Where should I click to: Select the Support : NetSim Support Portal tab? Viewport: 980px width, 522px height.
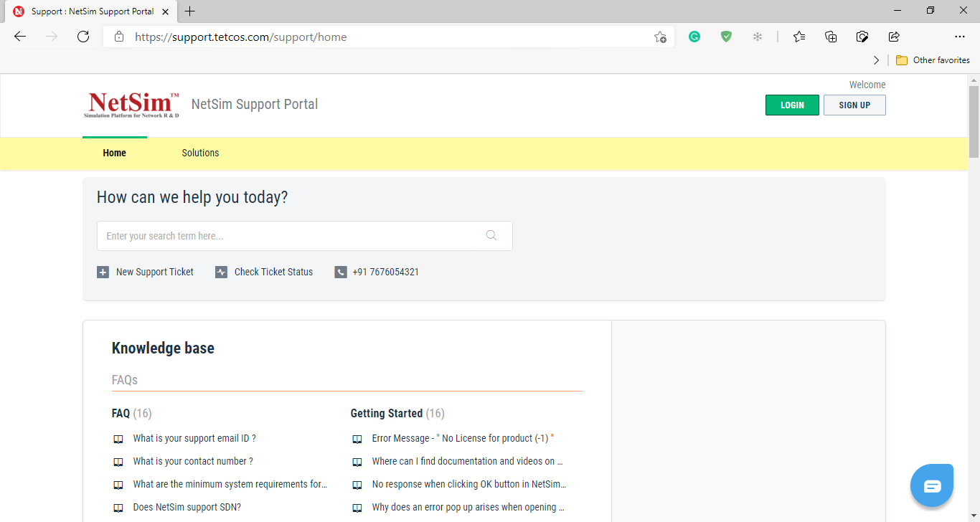coord(92,11)
